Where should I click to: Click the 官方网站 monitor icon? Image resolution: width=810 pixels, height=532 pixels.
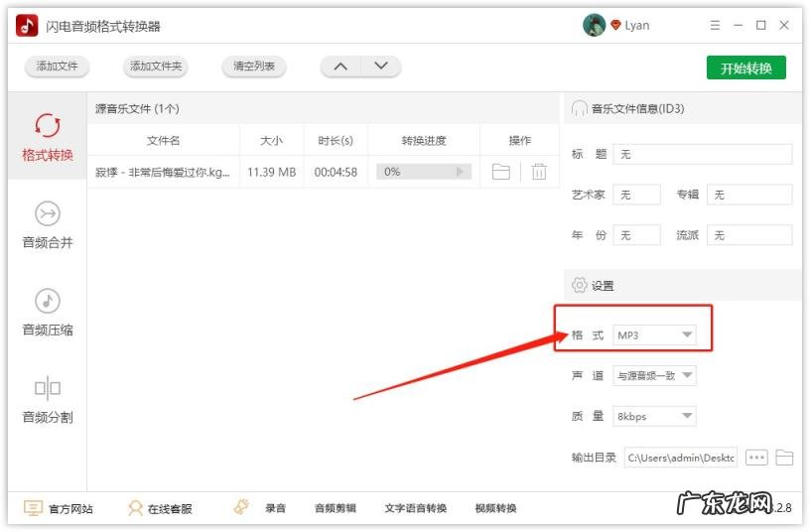pos(33,508)
